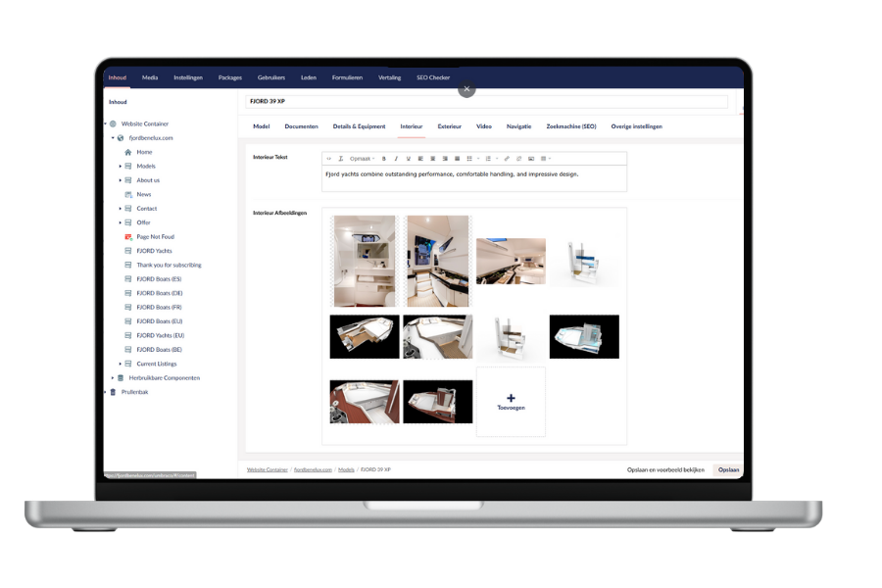Insert a table using the table icon
Viewport: 882px width, 588px height.
pos(544,157)
